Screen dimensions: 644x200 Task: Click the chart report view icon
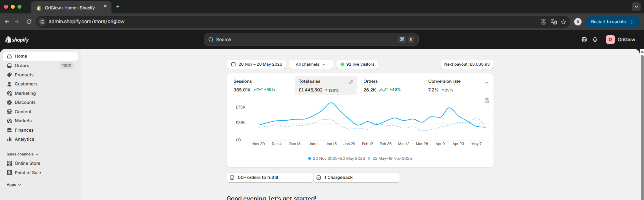click(x=487, y=101)
